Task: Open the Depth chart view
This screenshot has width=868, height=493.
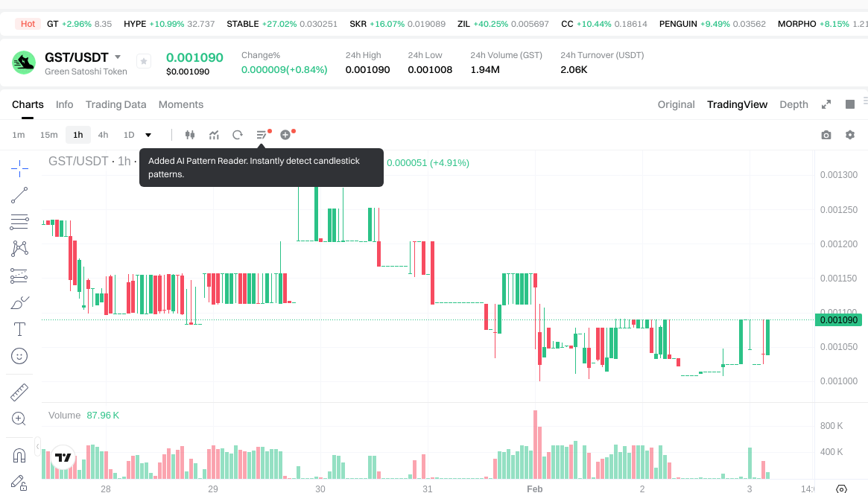Action: pos(793,104)
